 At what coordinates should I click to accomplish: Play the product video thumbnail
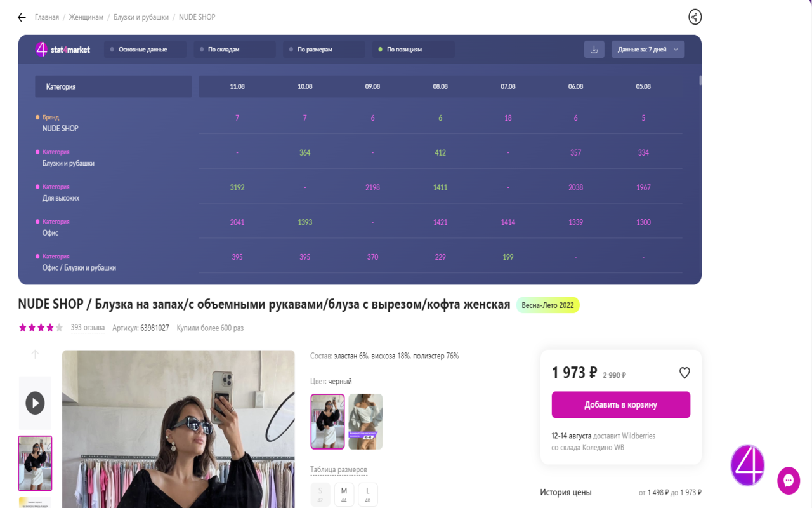tap(35, 403)
